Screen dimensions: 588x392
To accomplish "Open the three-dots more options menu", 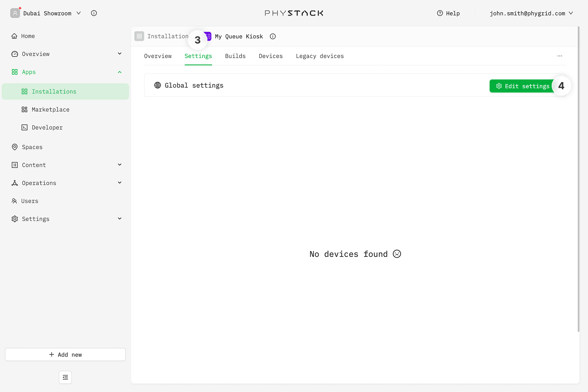I will click(x=559, y=56).
